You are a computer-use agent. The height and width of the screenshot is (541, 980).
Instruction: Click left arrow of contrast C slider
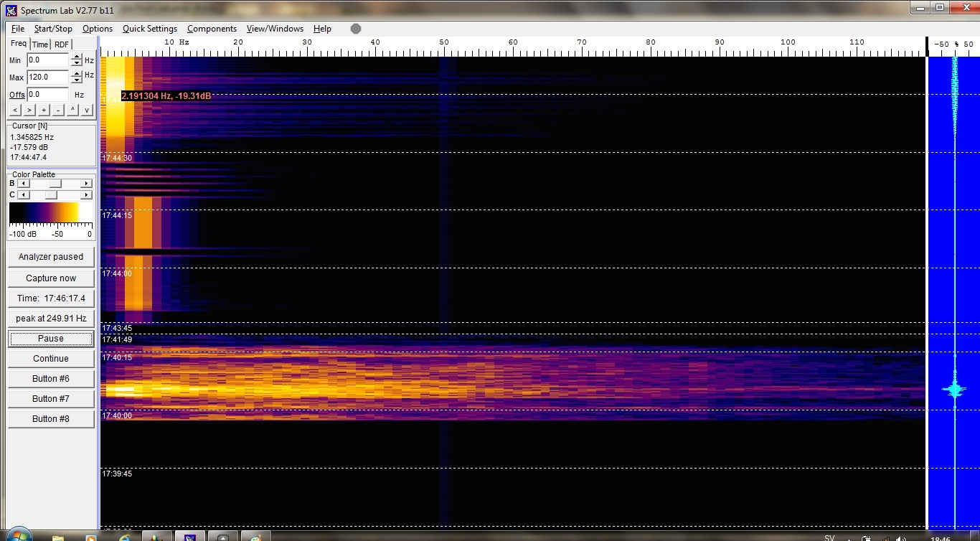(22, 195)
